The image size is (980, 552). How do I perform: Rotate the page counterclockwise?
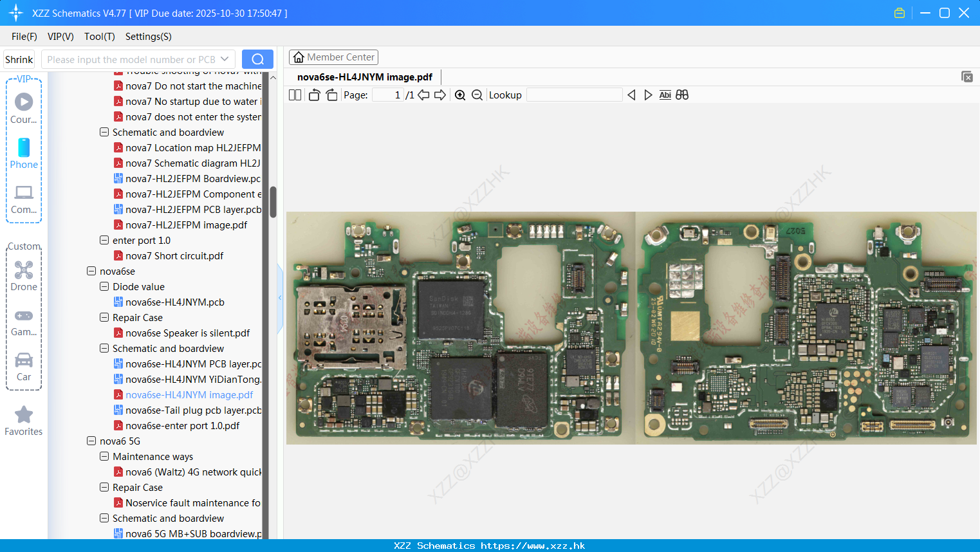click(x=314, y=95)
